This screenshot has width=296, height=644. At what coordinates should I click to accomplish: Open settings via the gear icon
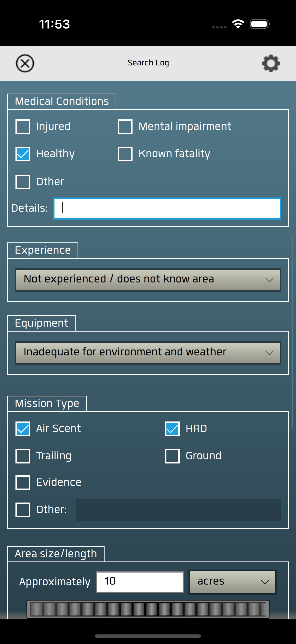click(x=271, y=63)
